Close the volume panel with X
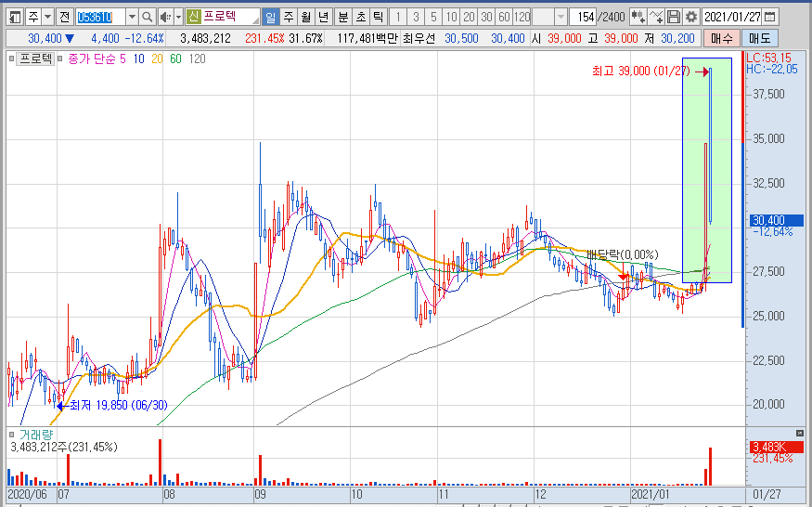The height and width of the screenshot is (507, 812). coord(800,433)
